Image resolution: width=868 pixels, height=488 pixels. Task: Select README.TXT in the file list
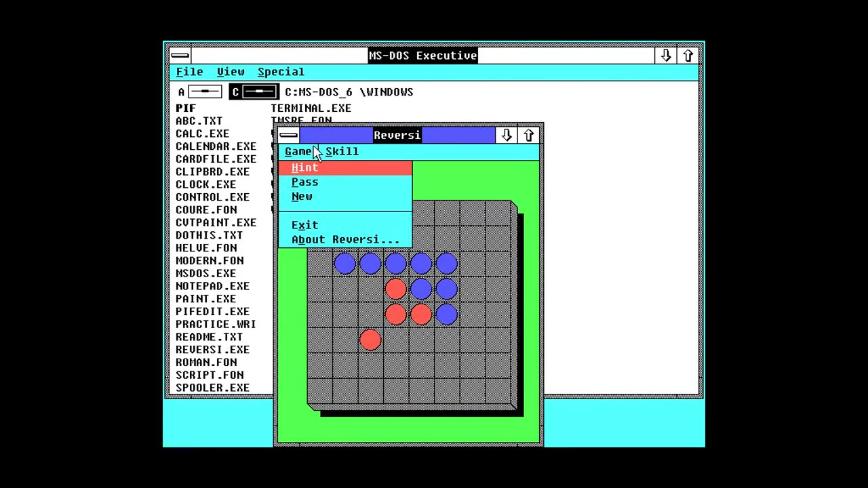click(x=210, y=337)
